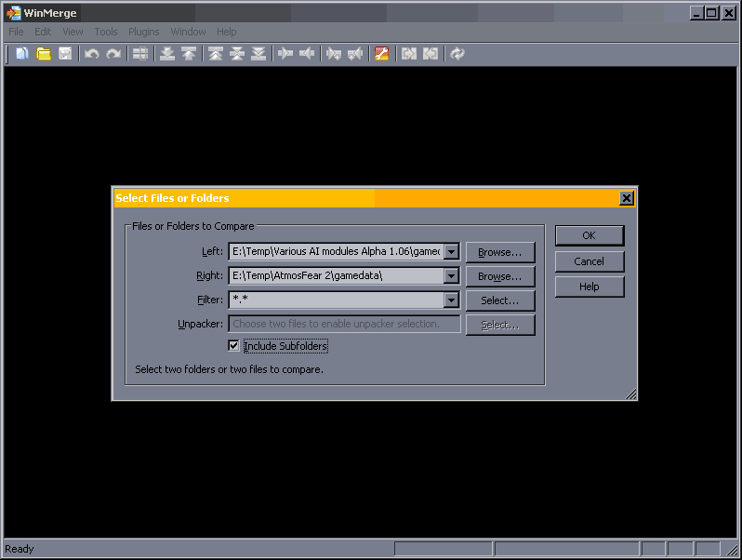Click the WinMerge title bar app icon

pyautogui.click(x=13, y=13)
